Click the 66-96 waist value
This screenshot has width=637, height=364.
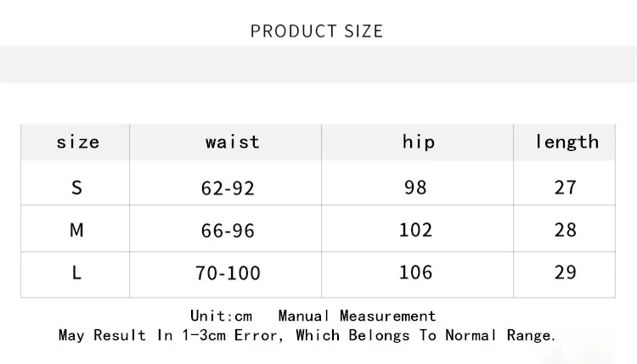228,231
